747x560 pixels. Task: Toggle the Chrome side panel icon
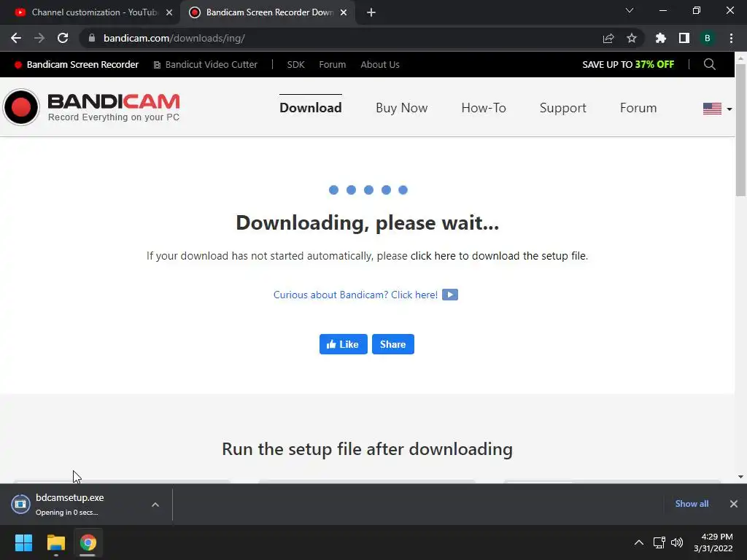click(x=684, y=38)
